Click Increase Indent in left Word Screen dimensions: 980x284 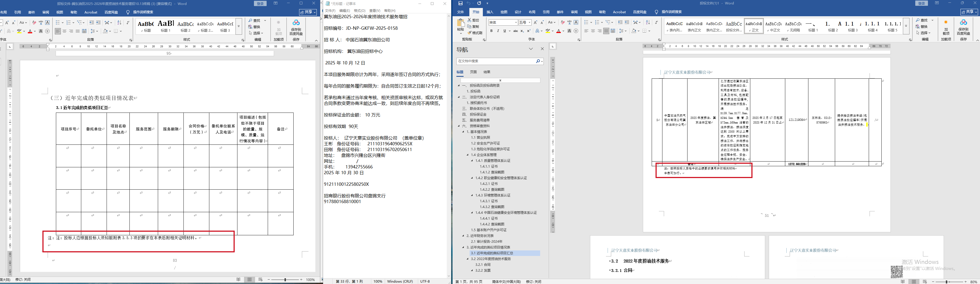pyautogui.click(x=99, y=23)
